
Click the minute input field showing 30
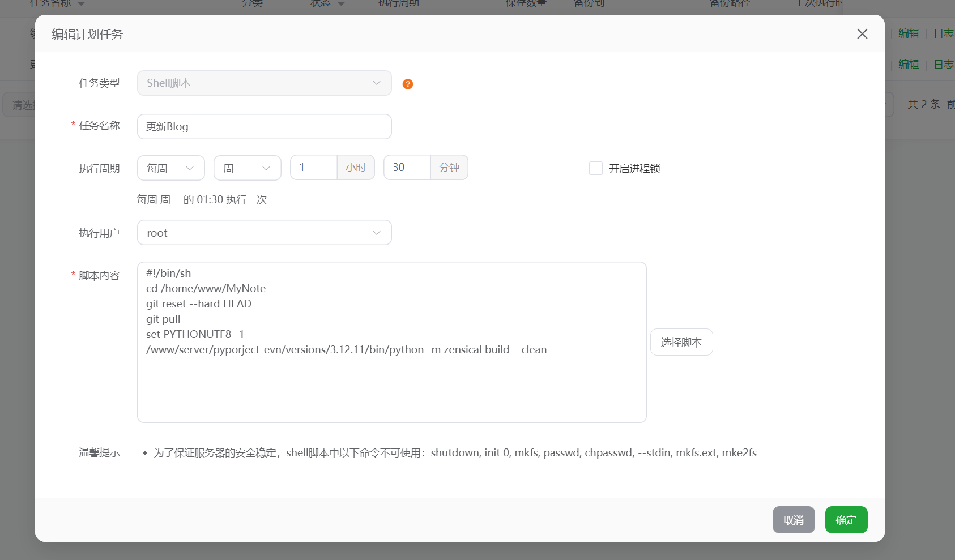pos(407,168)
